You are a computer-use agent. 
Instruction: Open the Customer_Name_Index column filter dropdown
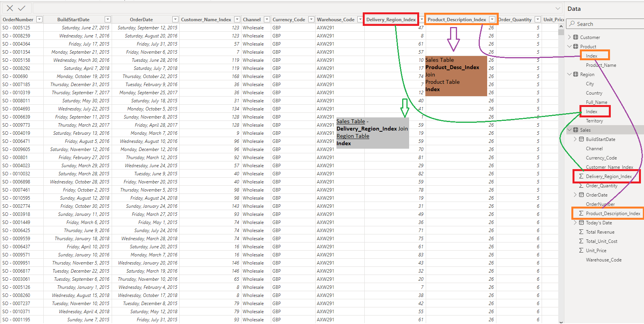[237, 19]
